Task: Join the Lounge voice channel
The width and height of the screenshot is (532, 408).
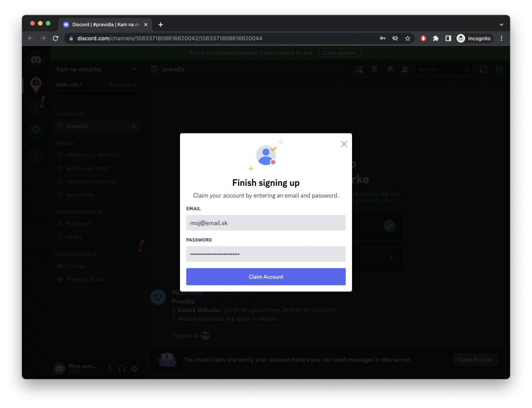Action: click(96, 266)
